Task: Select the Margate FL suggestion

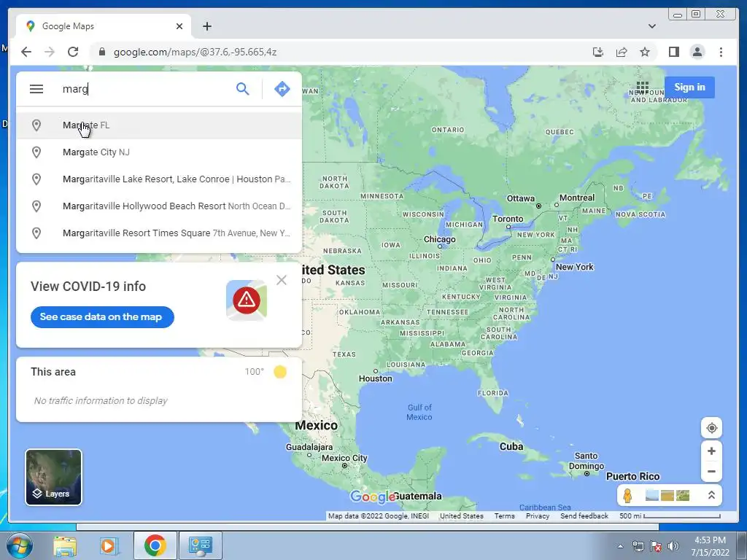Action: [159, 125]
